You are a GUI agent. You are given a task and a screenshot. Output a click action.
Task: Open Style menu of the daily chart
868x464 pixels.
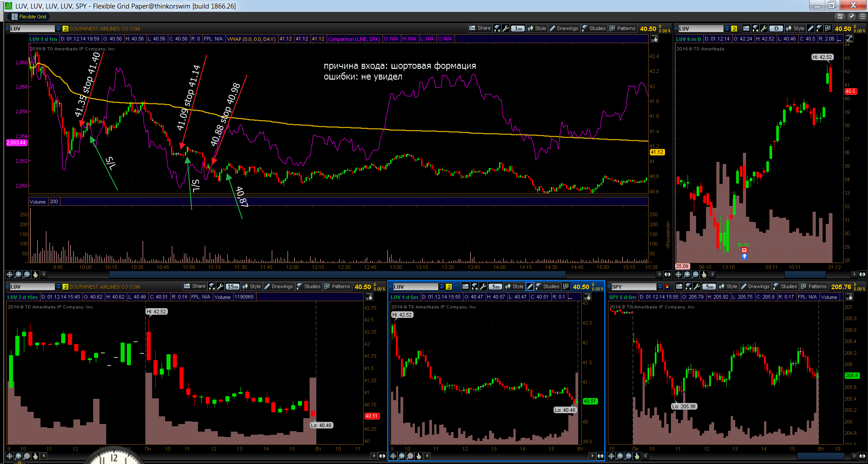tap(795, 28)
